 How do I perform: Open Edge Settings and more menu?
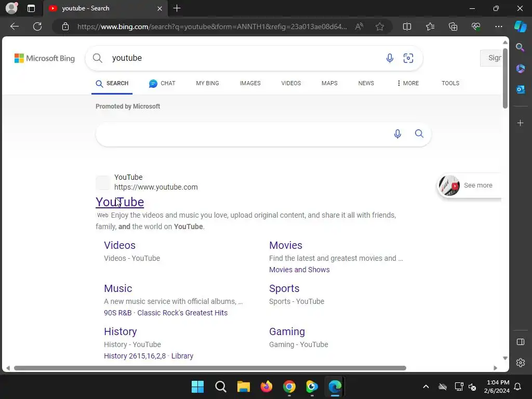[498, 26]
